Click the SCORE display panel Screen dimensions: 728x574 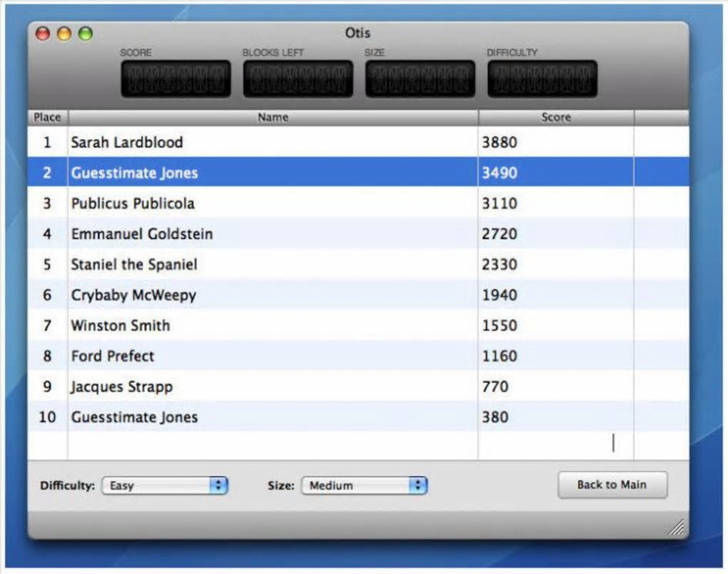[176, 79]
